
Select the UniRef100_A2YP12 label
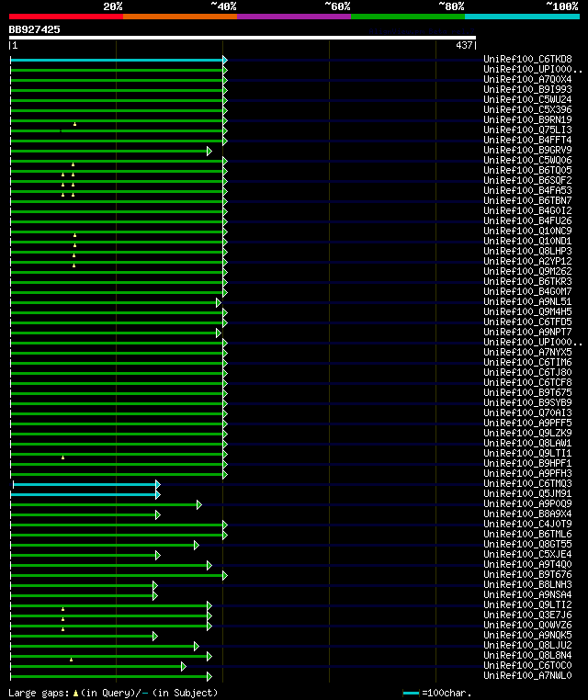click(x=527, y=262)
